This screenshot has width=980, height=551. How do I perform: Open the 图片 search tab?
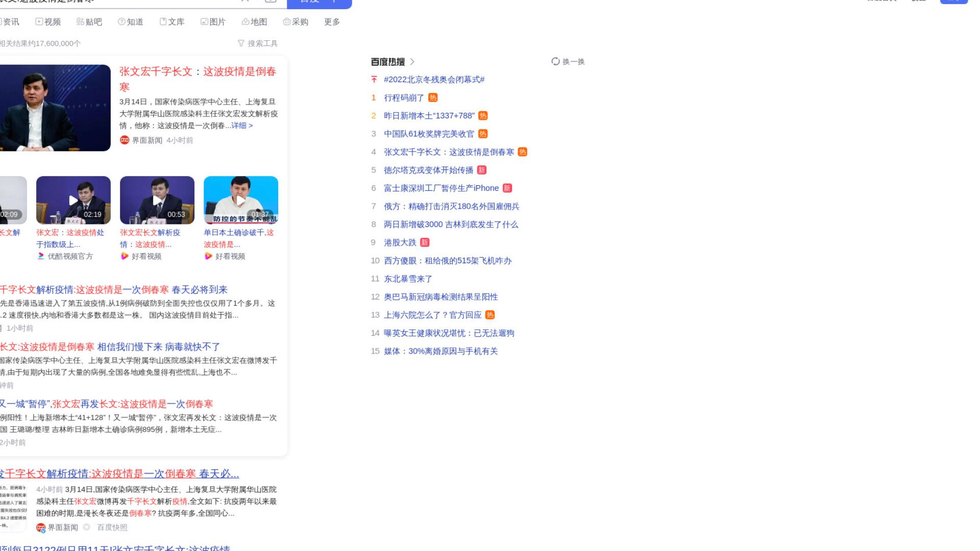pos(213,22)
